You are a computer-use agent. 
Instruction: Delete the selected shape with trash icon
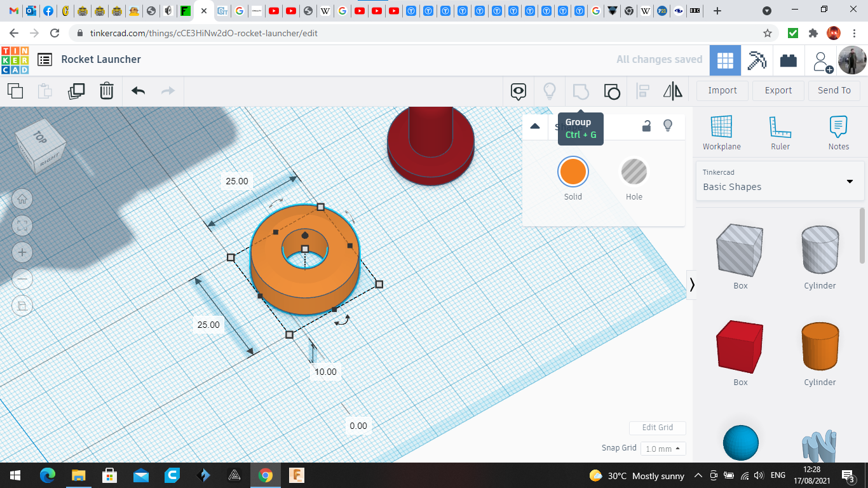tap(107, 91)
